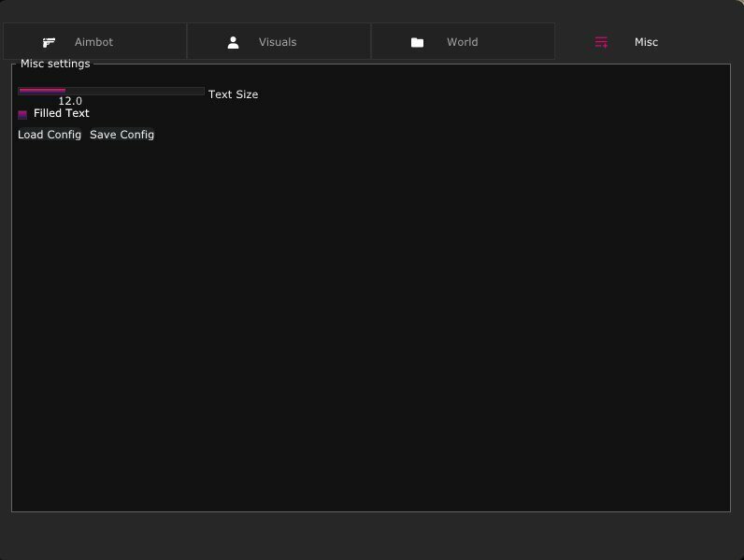Toggle the Filled Text checkbox
Screen dimensions: 744x560
tap(22, 114)
